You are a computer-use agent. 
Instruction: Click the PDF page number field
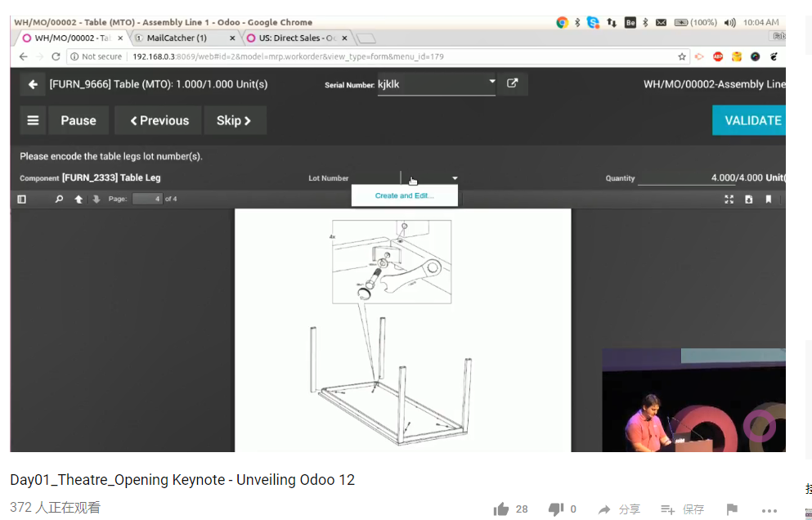click(x=147, y=199)
